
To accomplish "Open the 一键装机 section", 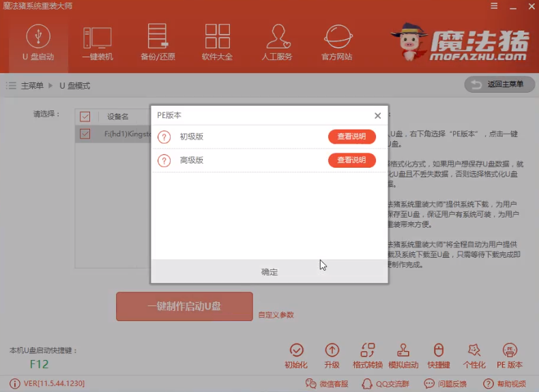I will click(98, 42).
